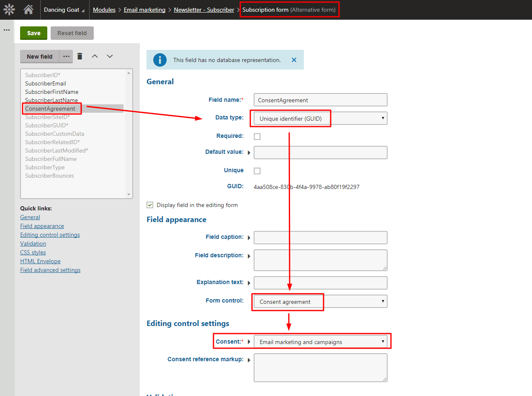
Task: Select SubscriberBounces field in the list
Action: pos(49,176)
